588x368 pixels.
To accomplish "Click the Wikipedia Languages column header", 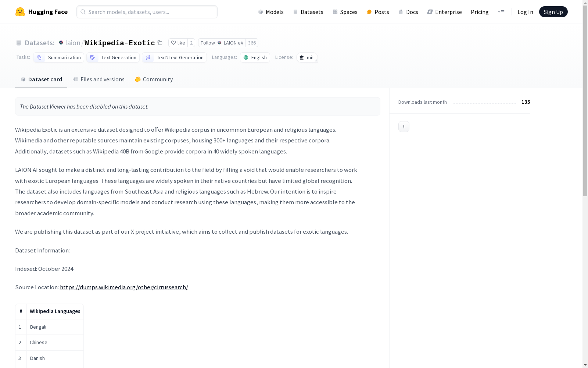I will (x=55, y=311).
